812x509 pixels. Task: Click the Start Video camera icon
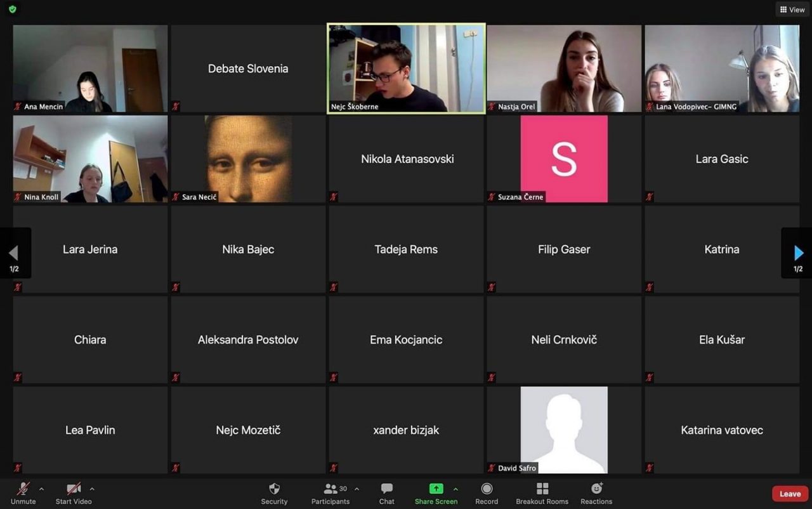74,489
